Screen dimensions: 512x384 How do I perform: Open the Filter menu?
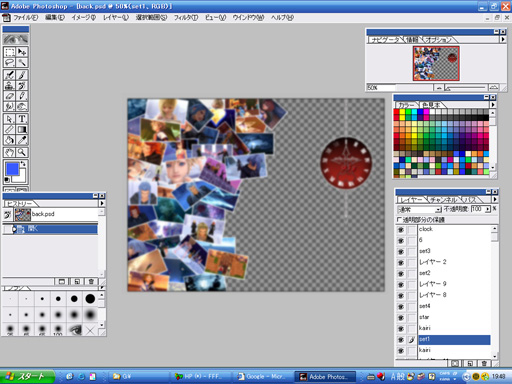(186, 18)
